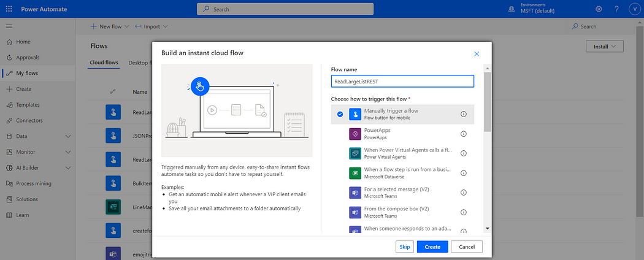Click Teams icon for compose box trigger
The image size is (644, 260).
point(355,212)
